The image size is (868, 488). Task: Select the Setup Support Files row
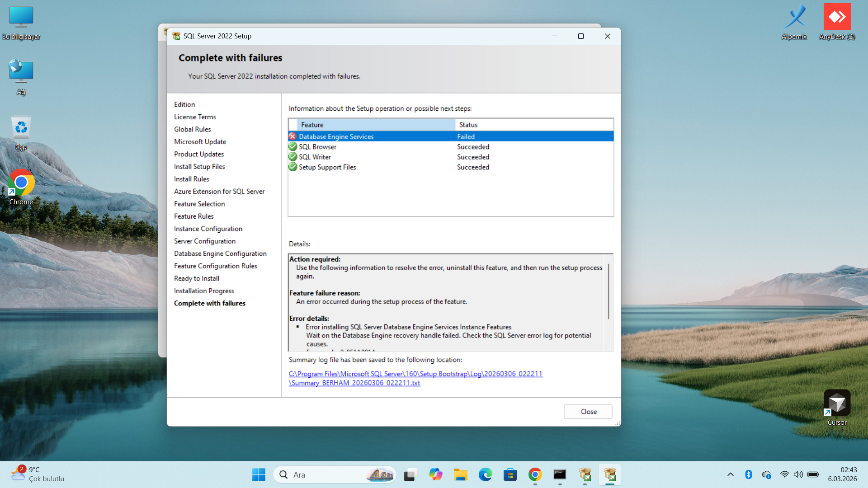click(x=327, y=167)
